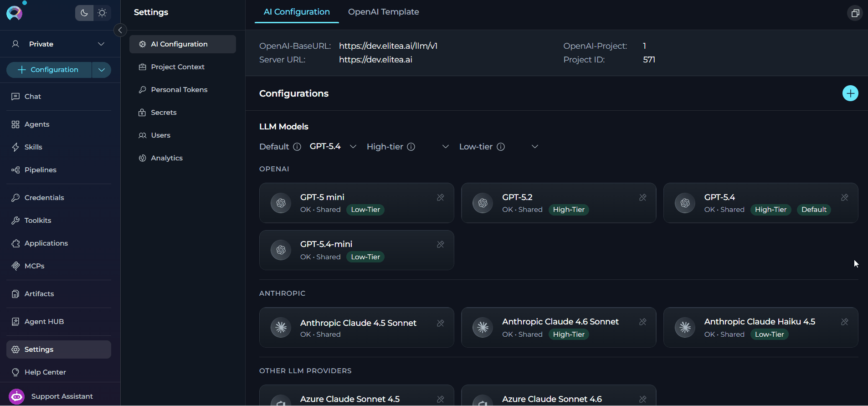Image resolution: width=868 pixels, height=406 pixels.
Task: Open the Support Assistant avatar
Action: point(17,396)
